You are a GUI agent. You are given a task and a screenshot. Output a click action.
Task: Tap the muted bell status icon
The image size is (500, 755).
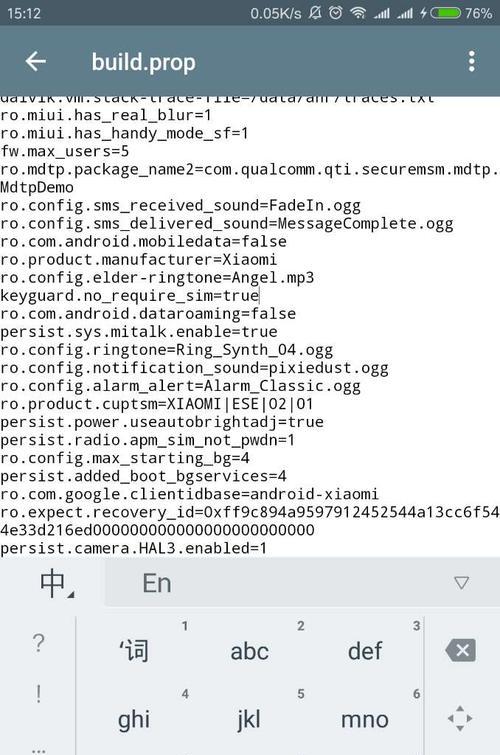point(315,13)
